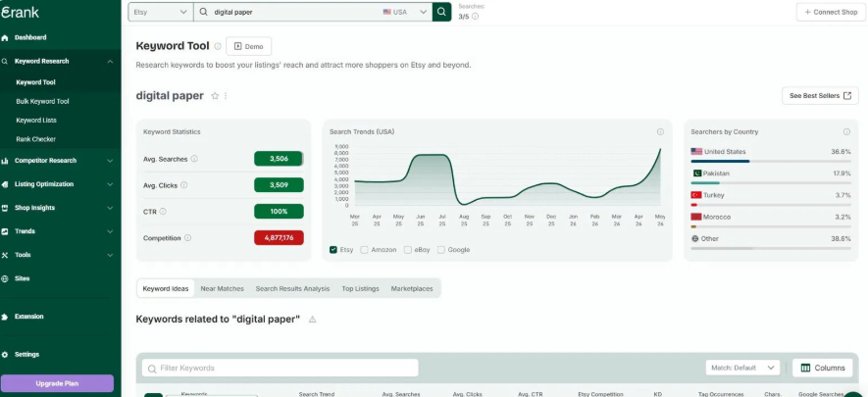Click info icon next to Avg. Searches

tap(194, 159)
